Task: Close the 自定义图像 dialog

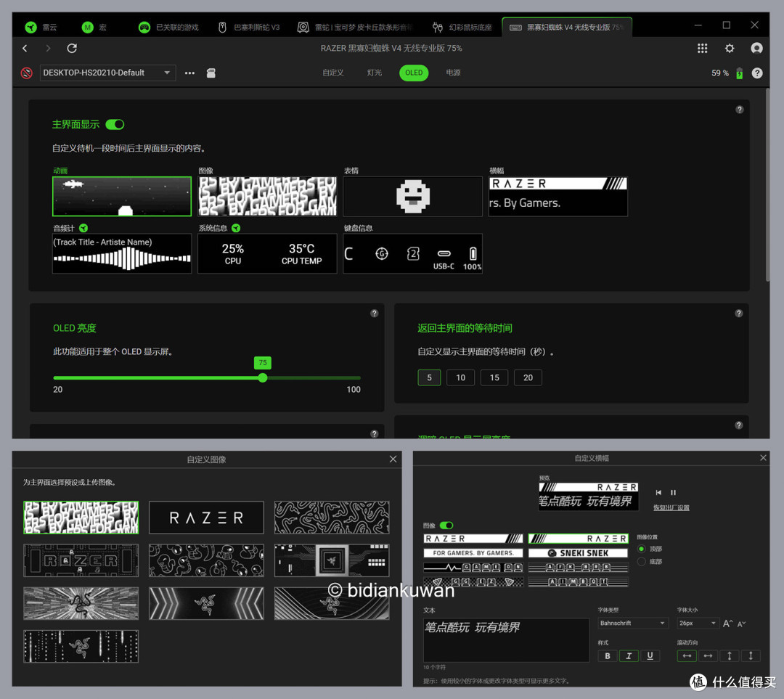Action: tap(393, 459)
